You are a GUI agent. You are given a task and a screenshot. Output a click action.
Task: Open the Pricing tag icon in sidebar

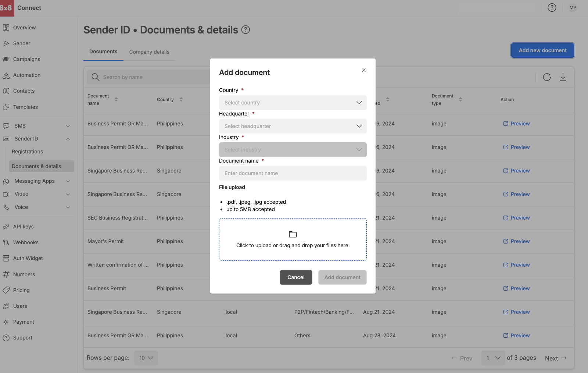pyautogui.click(x=6, y=290)
